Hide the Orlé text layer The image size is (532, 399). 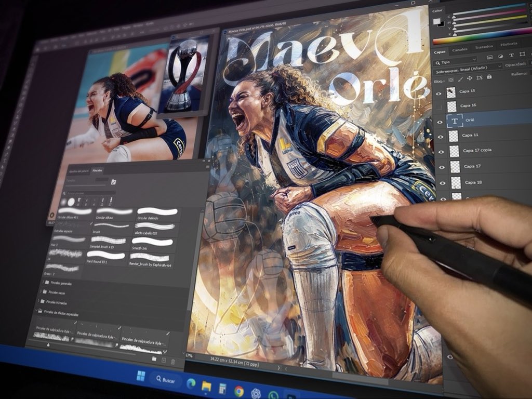tap(440, 123)
